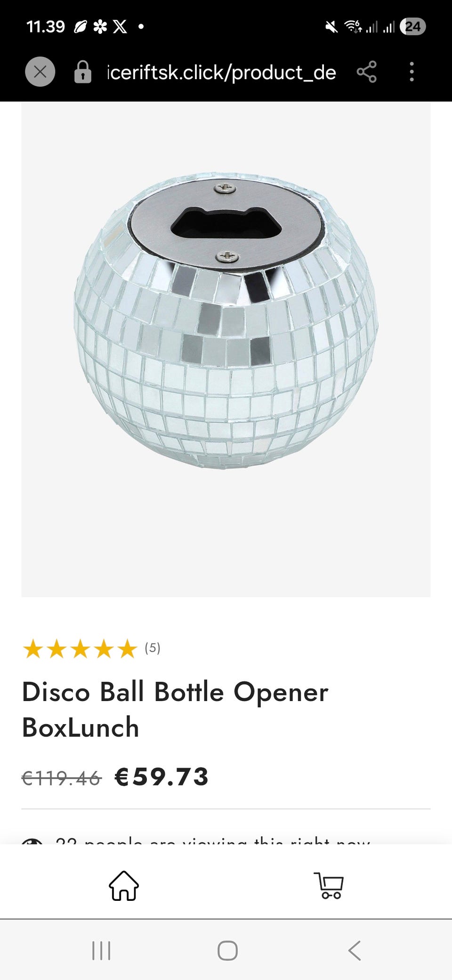This screenshot has width=452, height=980.
Task: Tap the share icon in address bar
Action: tap(366, 72)
